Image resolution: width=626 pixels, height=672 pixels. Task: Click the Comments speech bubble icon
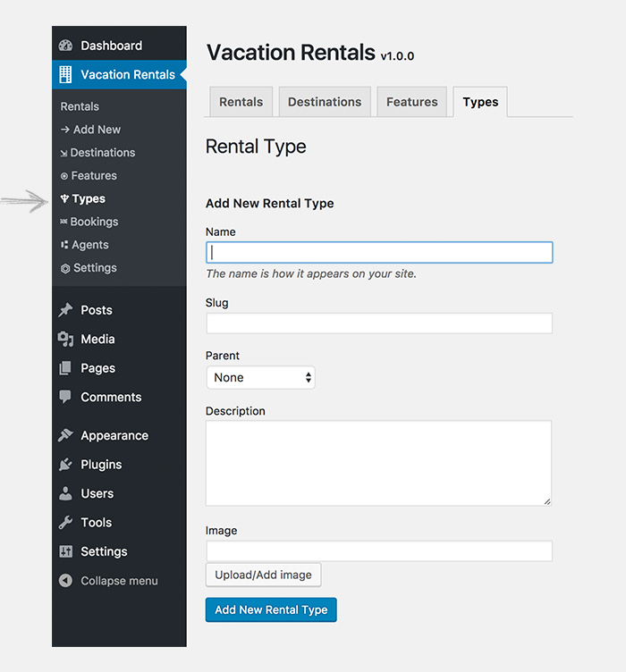pyautogui.click(x=65, y=397)
